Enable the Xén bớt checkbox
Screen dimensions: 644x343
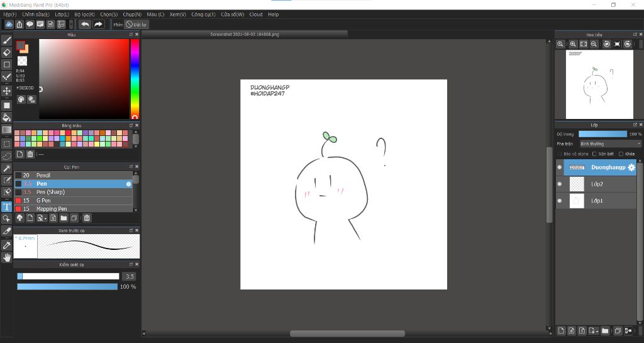(594, 154)
